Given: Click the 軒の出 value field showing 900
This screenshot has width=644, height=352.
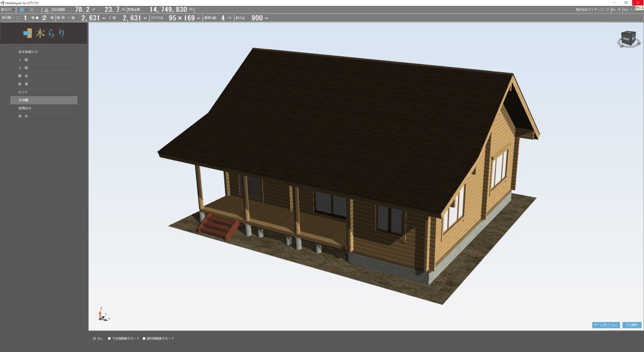Looking at the screenshot, I should coord(257,18).
